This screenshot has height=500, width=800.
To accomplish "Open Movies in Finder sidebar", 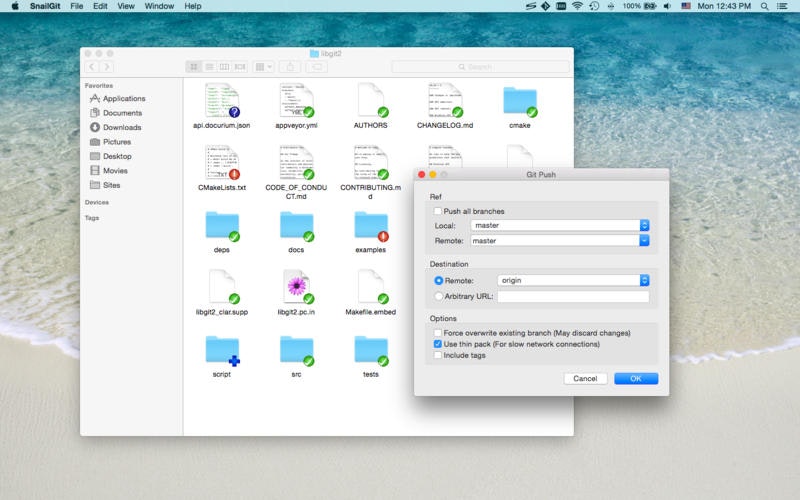I will (109, 170).
